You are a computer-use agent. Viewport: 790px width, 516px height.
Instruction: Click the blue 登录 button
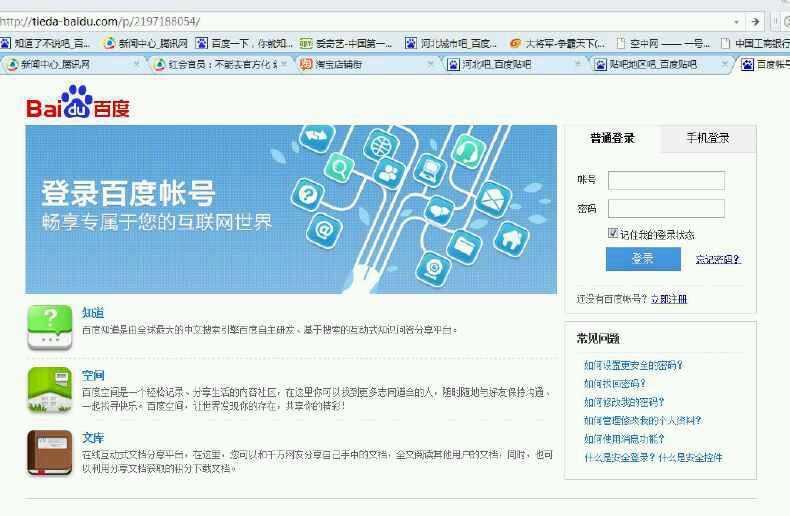pyautogui.click(x=643, y=259)
